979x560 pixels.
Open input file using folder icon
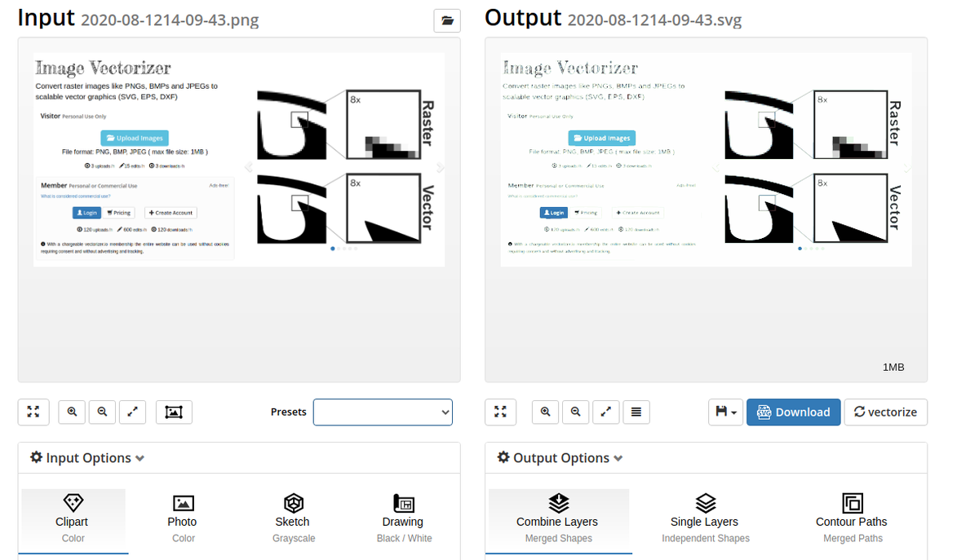(x=447, y=21)
